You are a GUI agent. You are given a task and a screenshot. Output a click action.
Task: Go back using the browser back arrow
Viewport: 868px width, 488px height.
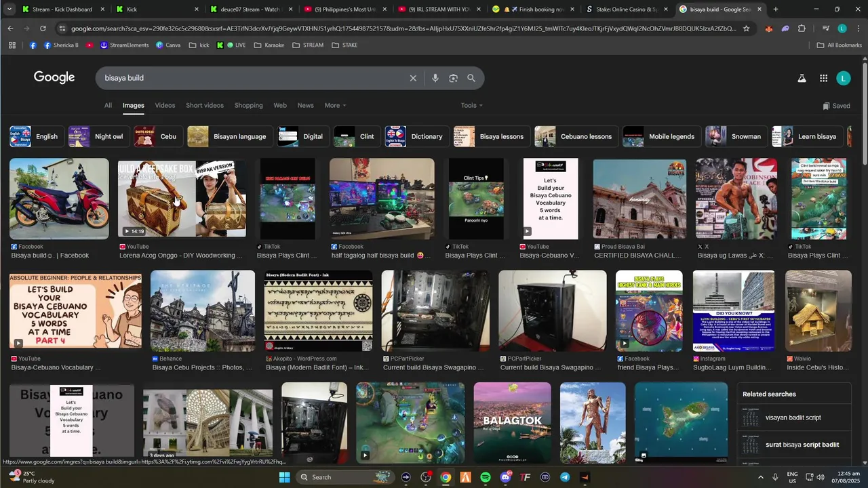click(x=10, y=28)
